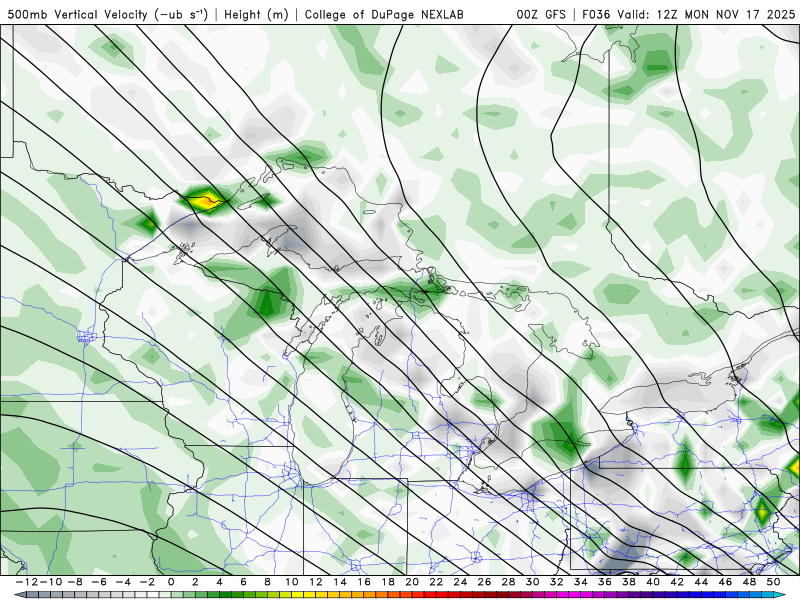Click the "50" color scale label

(x=773, y=582)
